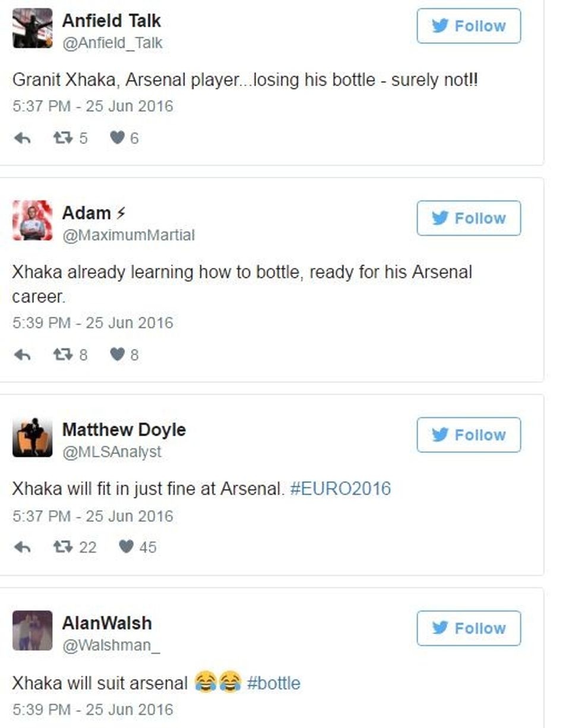The height and width of the screenshot is (728, 582).
Task: Retweet Matthew Doyle's tweet
Action: pos(61,547)
